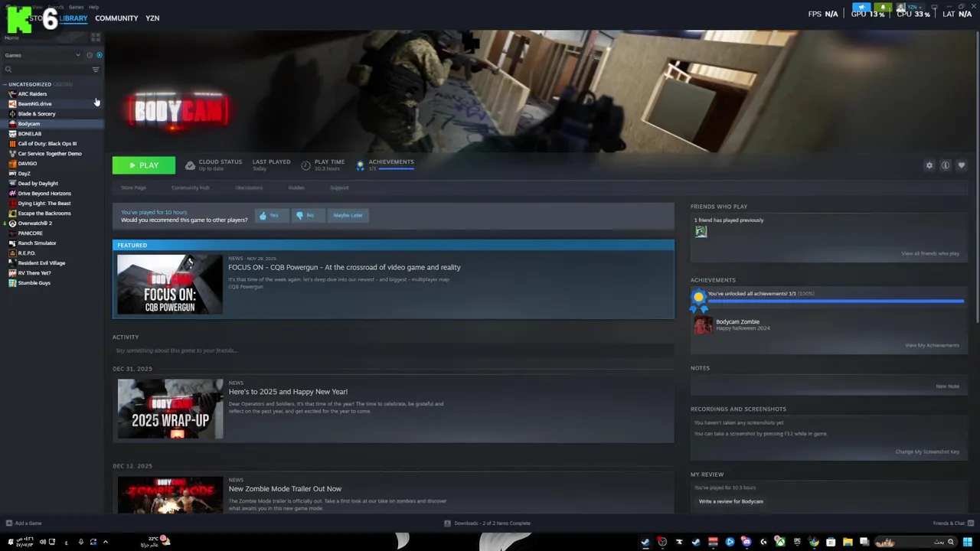Select BONELAB in the library list
Viewport: 980px width, 551px height.
(29, 134)
